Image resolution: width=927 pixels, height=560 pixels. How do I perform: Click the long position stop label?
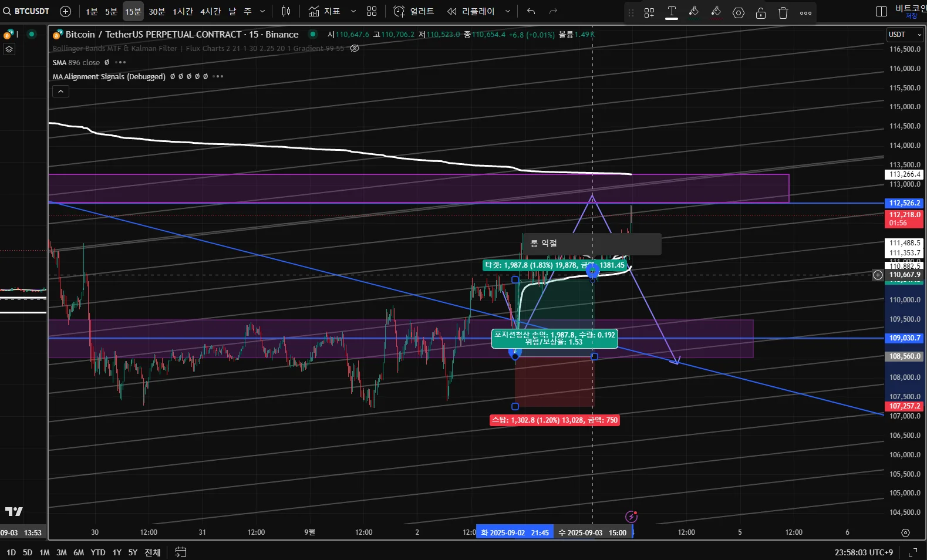pyautogui.click(x=555, y=420)
